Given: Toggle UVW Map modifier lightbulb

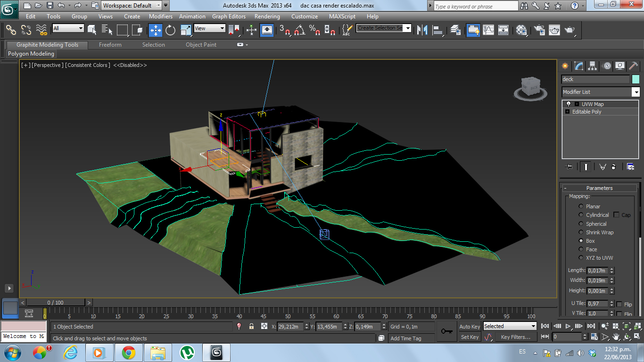Looking at the screenshot, I should [568, 104].
